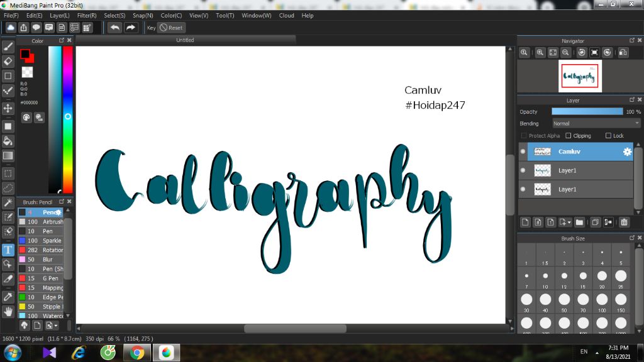
Task: Hide the Layer1 directly below Camluv
Action: point(523,170)
